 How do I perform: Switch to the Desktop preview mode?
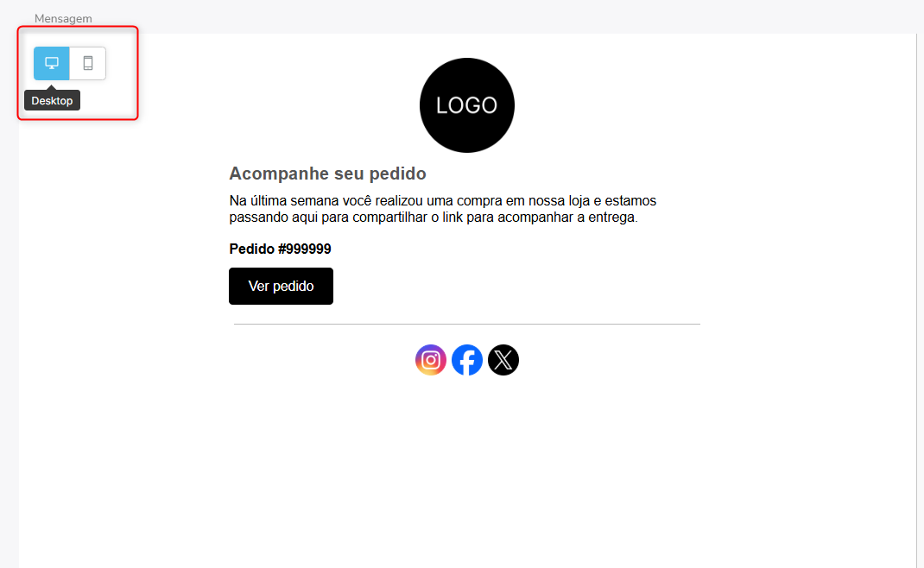pyautogui.click(x=51, y=63)
